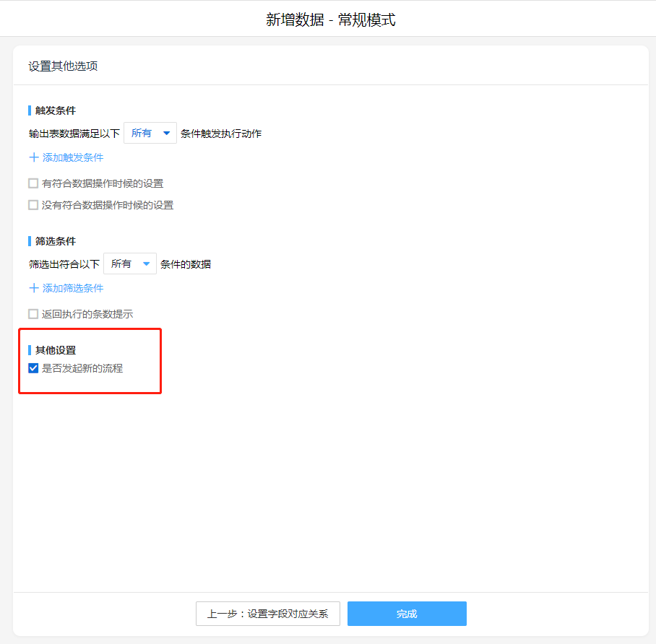The height and width of the screenshot is (644, 656).
Task: Click the plus icon beside 添加触发条件
Action: [33, 157]
